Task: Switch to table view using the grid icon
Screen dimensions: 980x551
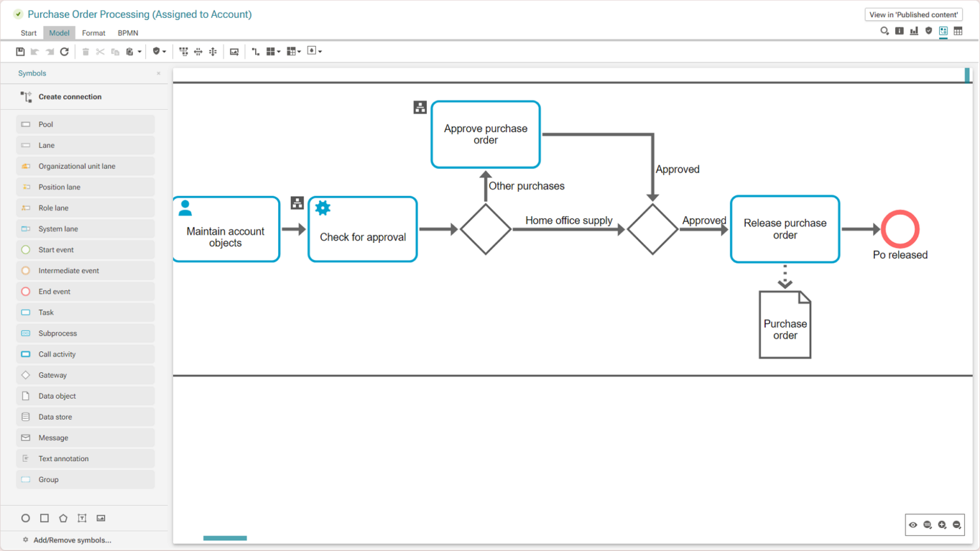Action: click(x=958, y=31)
